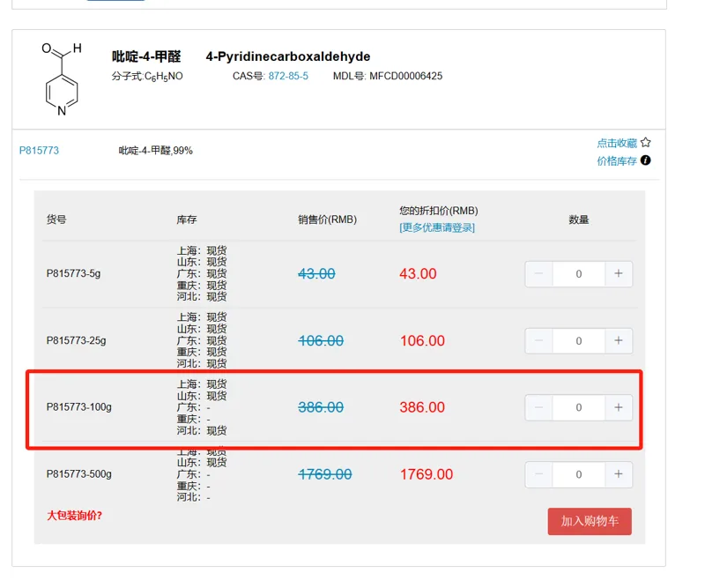
Task: Click the struck-through price 43.00
Action: click(316, 274)
